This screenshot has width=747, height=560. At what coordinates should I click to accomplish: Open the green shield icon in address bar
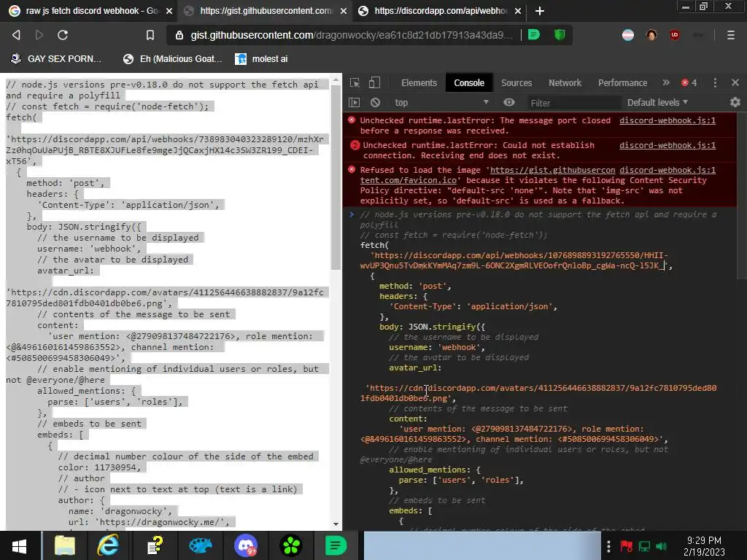coord(560,35)
